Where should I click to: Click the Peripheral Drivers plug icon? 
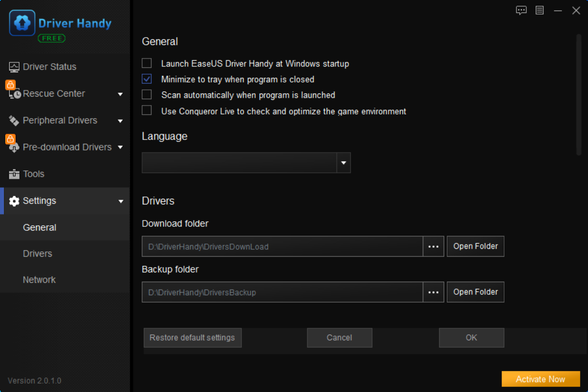tap(14, 121)
